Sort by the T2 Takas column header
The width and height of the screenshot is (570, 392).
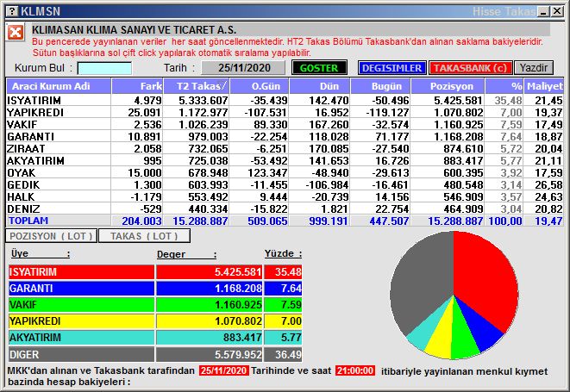tap(197, 86)
